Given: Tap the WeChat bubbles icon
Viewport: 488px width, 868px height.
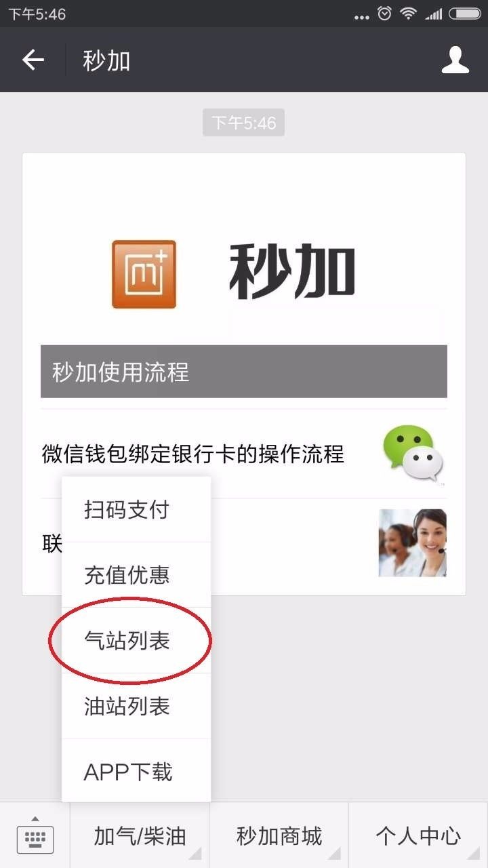Looking at the screenshot, I should [x=413, y=454].
